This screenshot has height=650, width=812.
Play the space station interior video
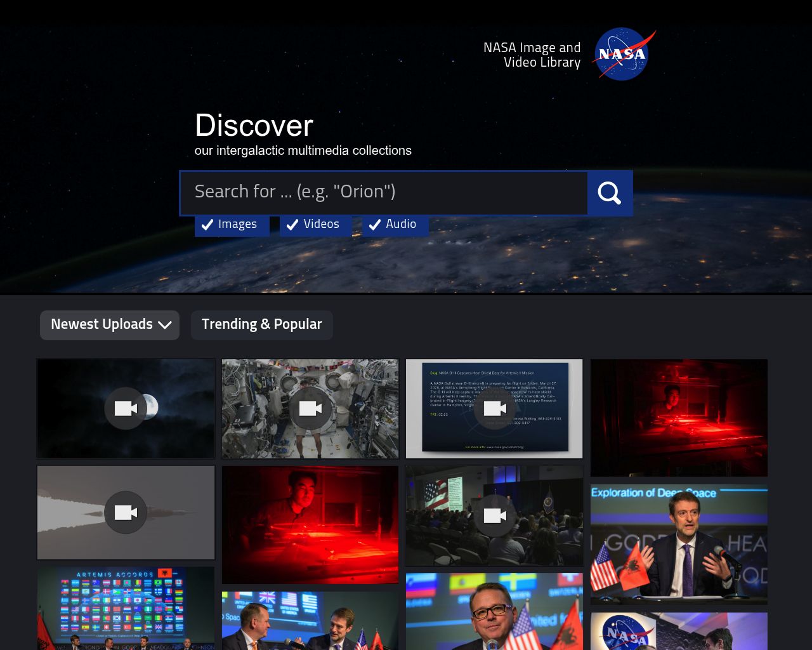(x=310, y=409)
